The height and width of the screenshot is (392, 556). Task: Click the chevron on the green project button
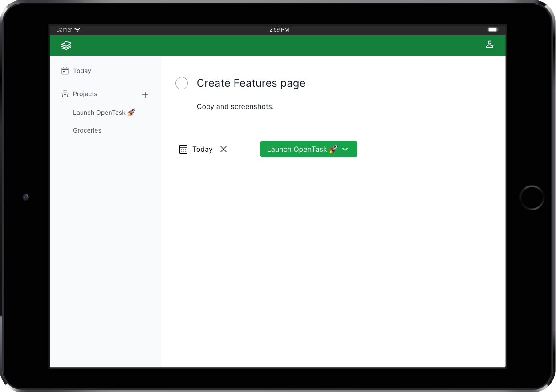[345, 150]
